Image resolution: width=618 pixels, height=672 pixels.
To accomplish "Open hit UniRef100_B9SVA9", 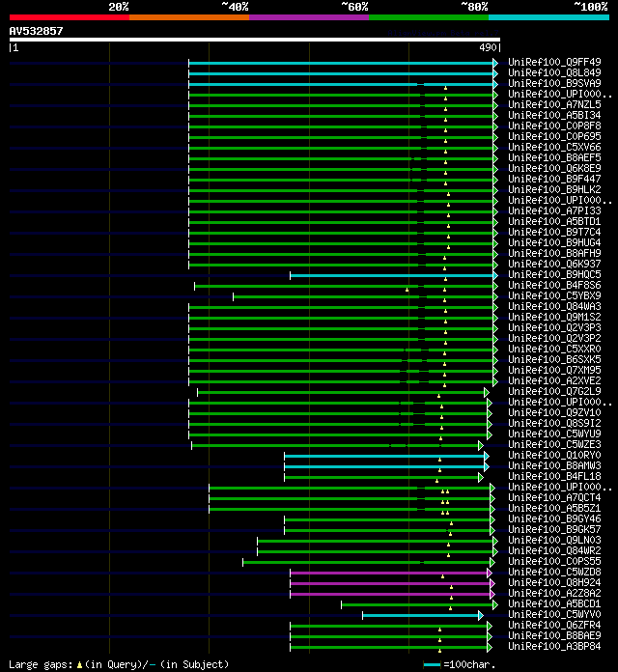I will click(x=554, y=83).
